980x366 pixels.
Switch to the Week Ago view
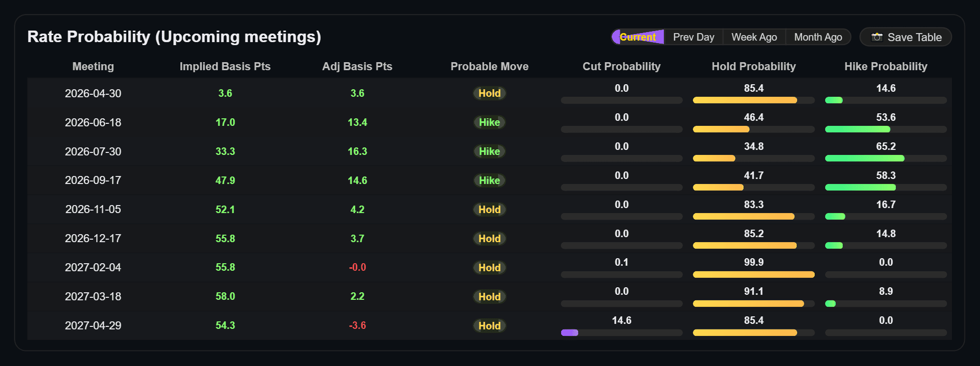(754, 37)
